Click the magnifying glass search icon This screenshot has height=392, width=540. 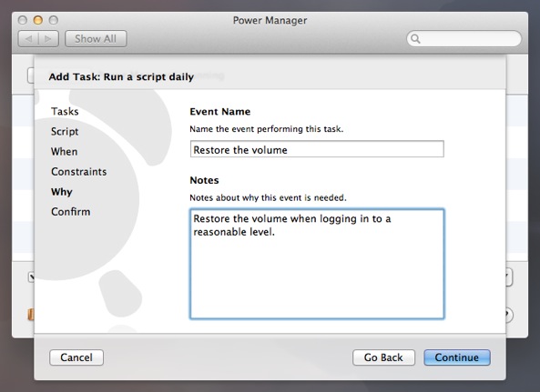point(415,39)
